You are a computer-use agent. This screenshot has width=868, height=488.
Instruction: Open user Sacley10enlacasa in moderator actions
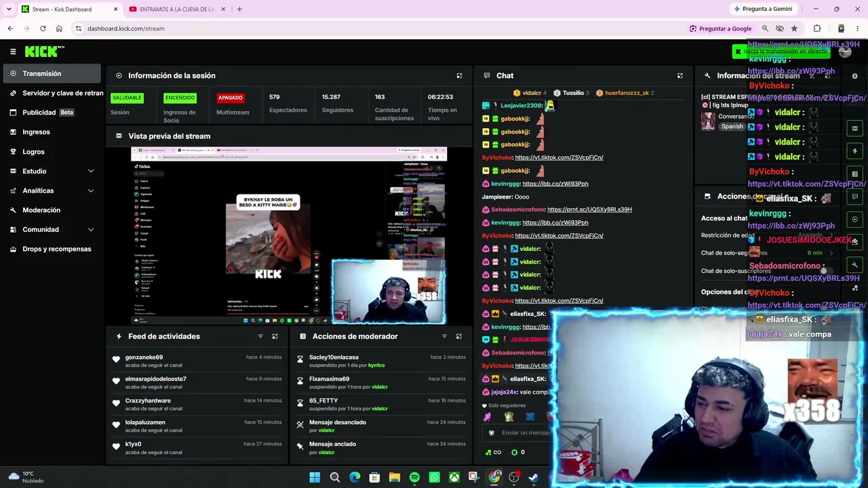point(334,357)
